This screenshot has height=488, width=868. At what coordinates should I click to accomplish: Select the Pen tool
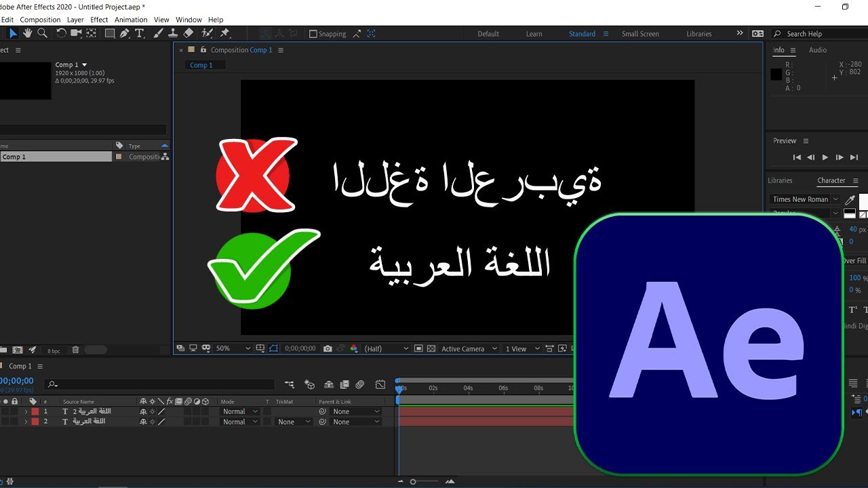125,33
